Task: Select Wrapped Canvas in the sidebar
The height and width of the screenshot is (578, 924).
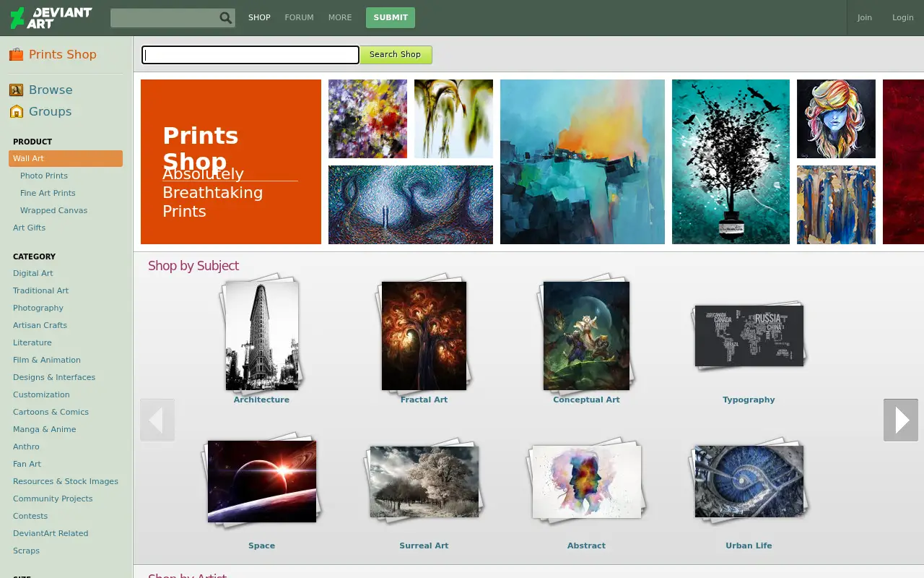Action: click(x=53, y=210)
